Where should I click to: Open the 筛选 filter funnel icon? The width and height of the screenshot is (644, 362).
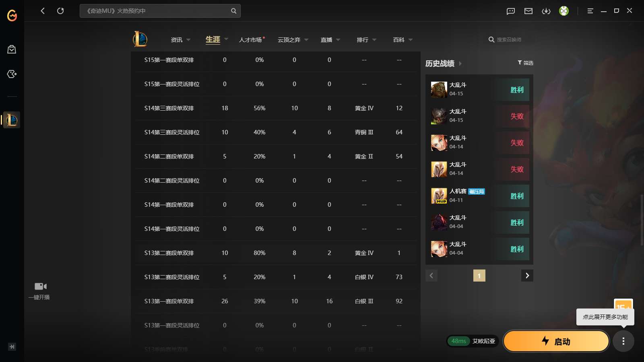[519, 63]
